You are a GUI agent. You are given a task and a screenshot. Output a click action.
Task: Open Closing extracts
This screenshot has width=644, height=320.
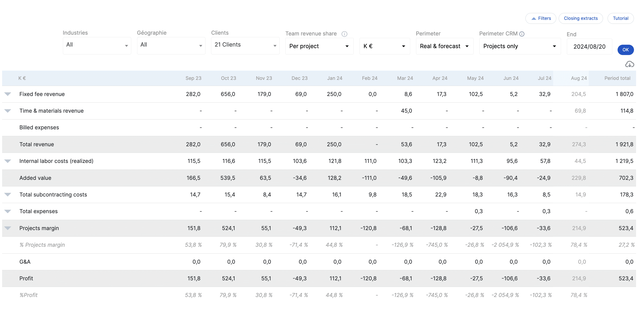[x=580, y=19]
